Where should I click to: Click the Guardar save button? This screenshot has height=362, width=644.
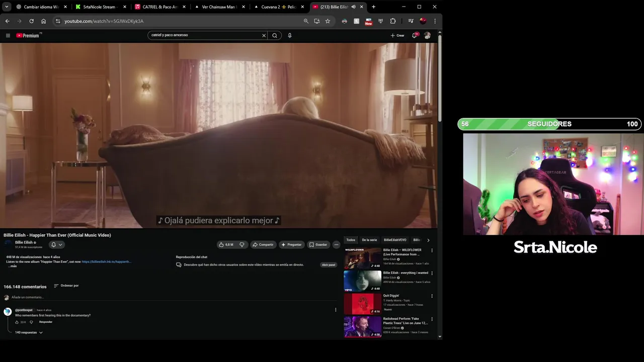[318, 244]
